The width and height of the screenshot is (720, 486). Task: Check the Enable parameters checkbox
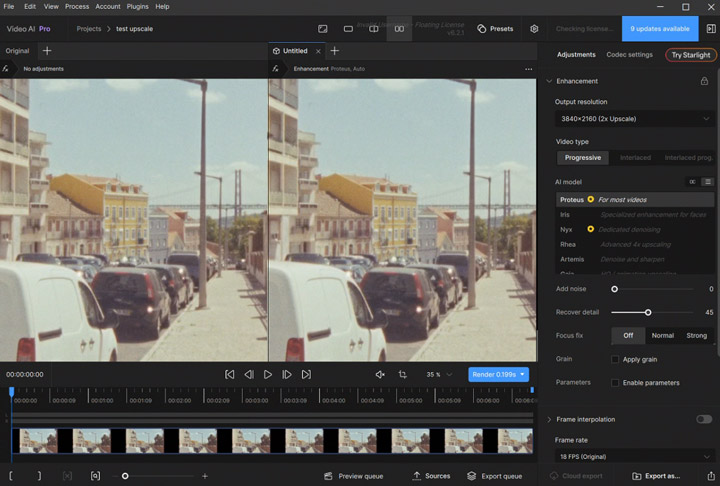(615, 383)
